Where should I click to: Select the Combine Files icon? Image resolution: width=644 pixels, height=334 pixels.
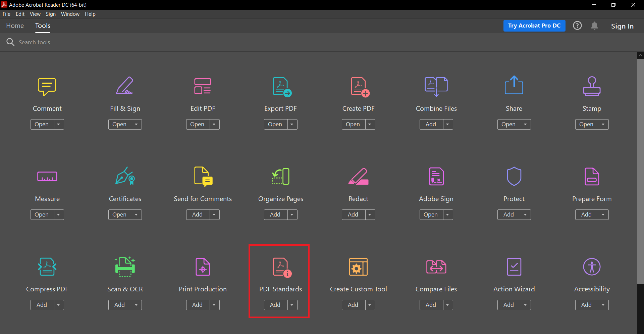coord(436,87)
